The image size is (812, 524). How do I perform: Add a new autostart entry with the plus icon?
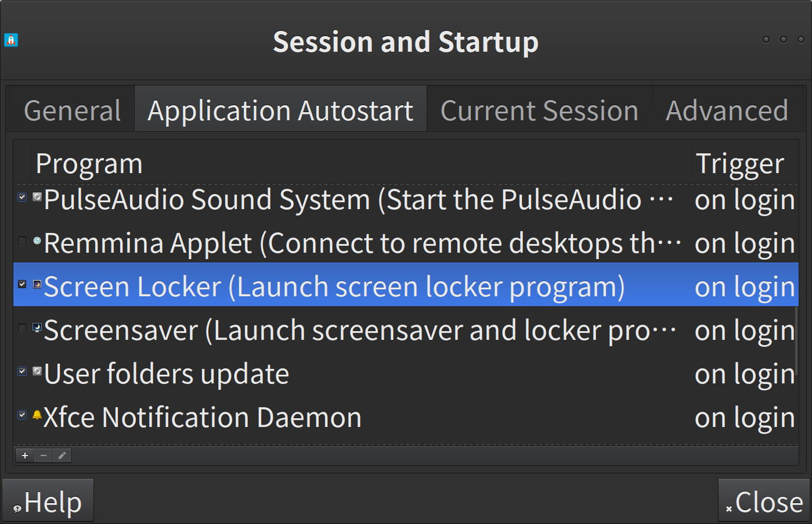point(24,455)
